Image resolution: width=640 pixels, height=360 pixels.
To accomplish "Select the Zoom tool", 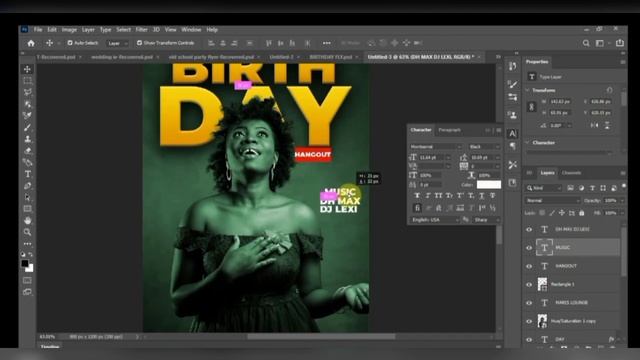I will [27, 232].
